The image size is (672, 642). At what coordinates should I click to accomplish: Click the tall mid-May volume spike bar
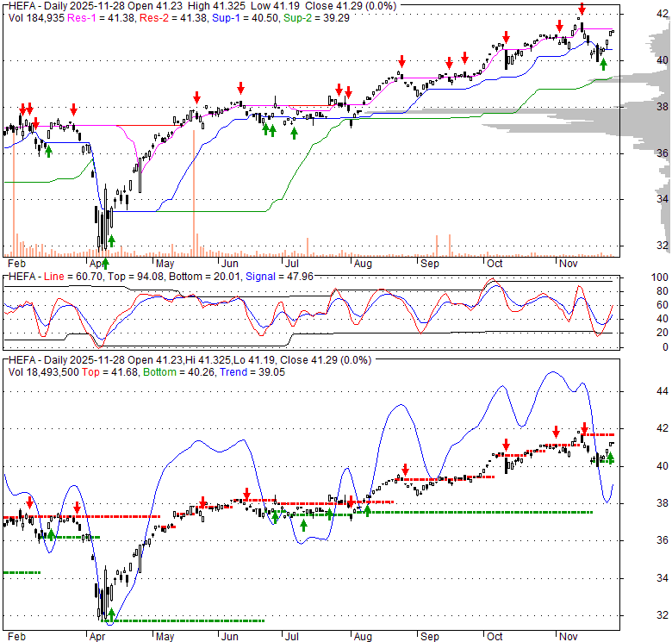click(x=194, y=193)
